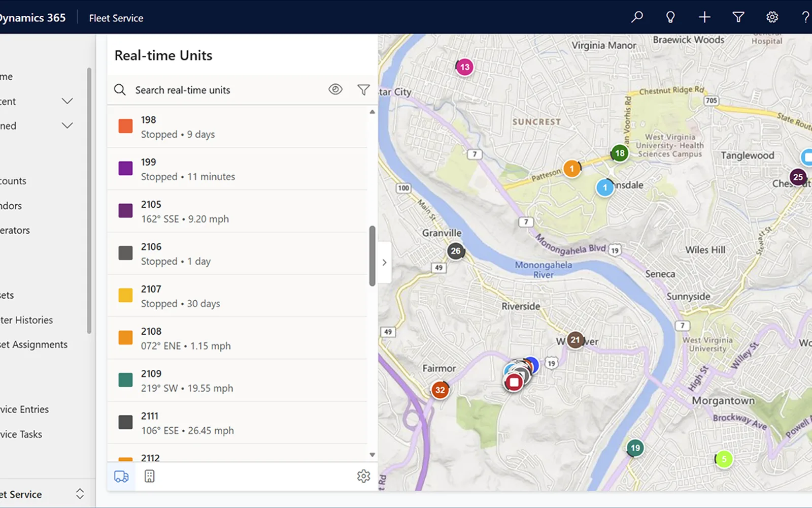Screen dimensions: 812x508
Task: Click the Fleet Service app name link
Action: [x=116, y=18]
